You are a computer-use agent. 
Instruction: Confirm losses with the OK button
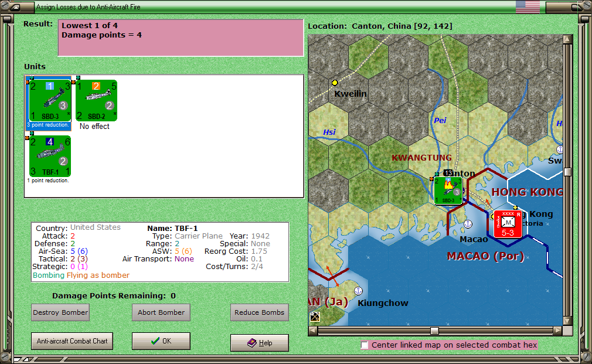pyautogui.click(x=161, y=341)
